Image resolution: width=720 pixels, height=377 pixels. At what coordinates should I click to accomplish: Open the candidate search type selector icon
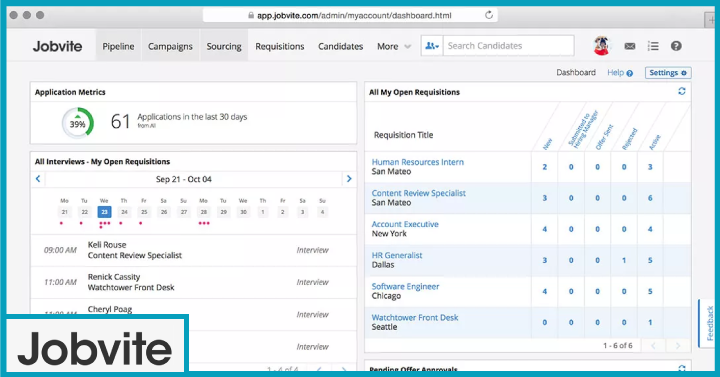432,46
